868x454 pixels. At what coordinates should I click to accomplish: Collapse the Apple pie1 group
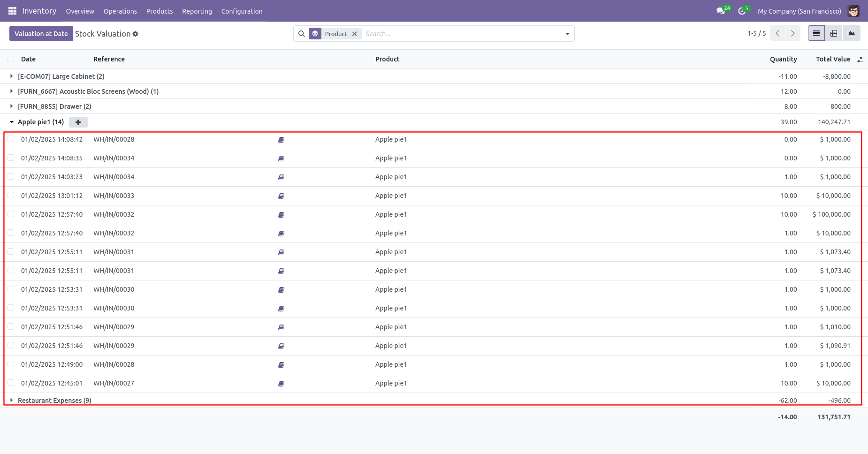click(x=11, y=122)
